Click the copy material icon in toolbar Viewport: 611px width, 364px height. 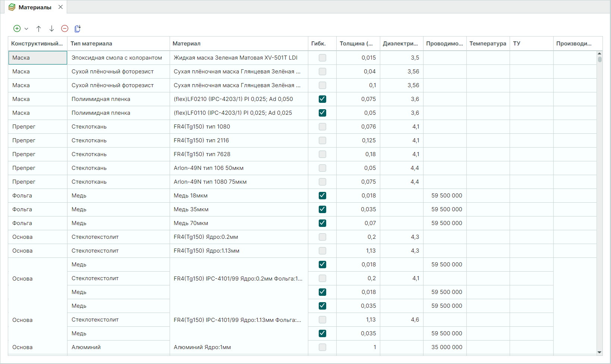(x=78, y=29)
